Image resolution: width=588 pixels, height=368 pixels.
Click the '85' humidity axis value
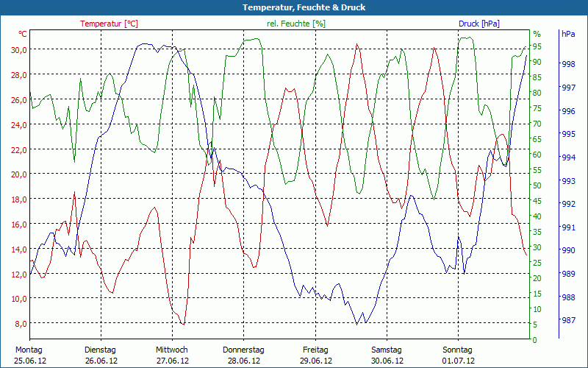coord(537,77)
